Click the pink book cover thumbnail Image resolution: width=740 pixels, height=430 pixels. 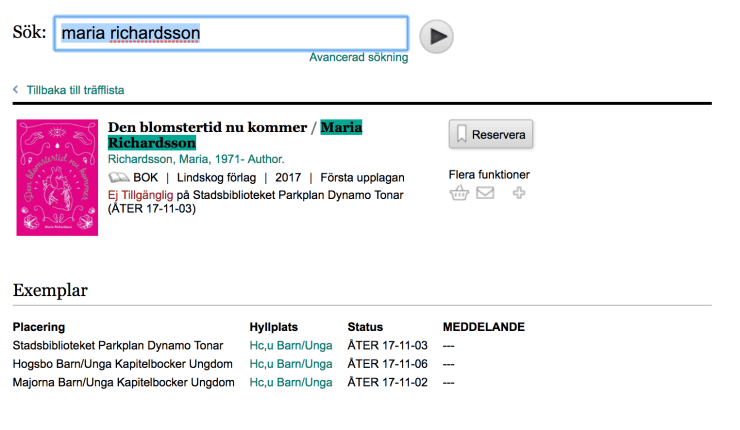click(57, 177)
